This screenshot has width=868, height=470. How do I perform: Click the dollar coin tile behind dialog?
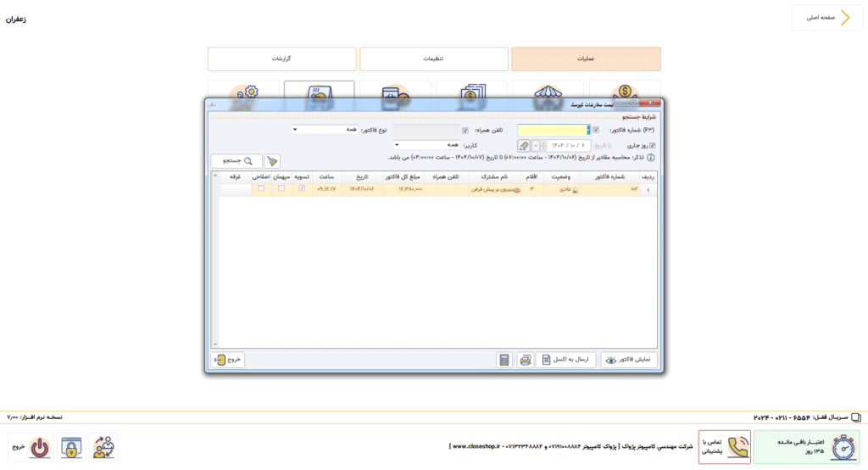pyautogui.click(x=625, y=90)
